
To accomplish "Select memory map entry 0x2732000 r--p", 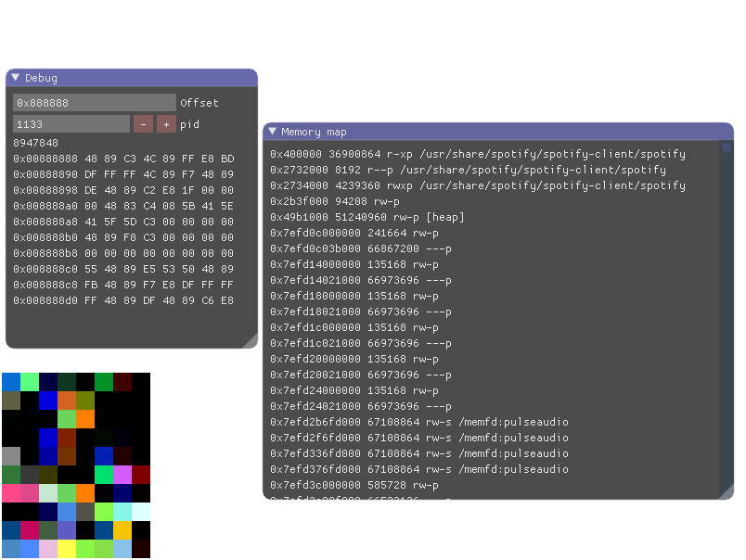I will (x=469, y=170).
